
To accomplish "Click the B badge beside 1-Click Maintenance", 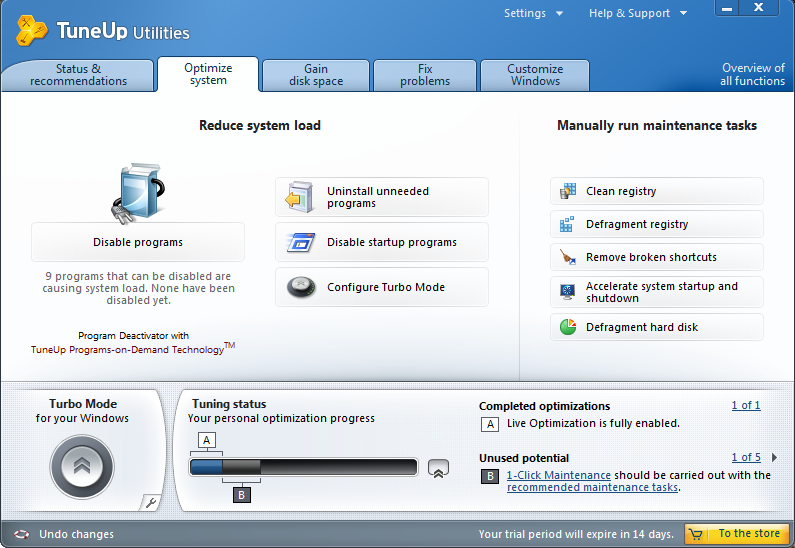I will click(490, 476).
